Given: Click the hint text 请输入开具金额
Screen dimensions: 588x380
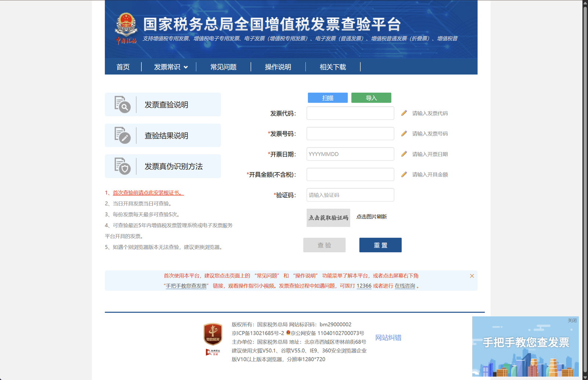Looking at the screenshot, I should [x=430, y=174].
